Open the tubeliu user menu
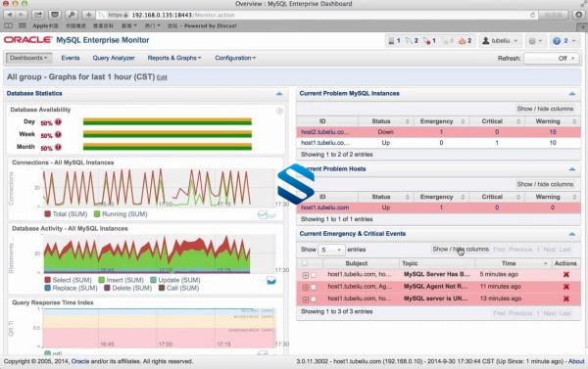588x369 pixels. [x=500, y=41]
